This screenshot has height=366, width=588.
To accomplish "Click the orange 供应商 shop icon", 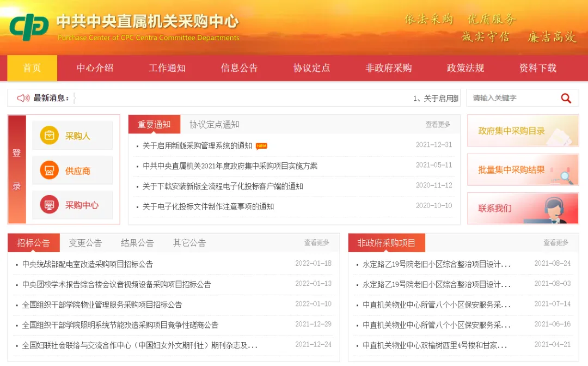I will [49, 170].
